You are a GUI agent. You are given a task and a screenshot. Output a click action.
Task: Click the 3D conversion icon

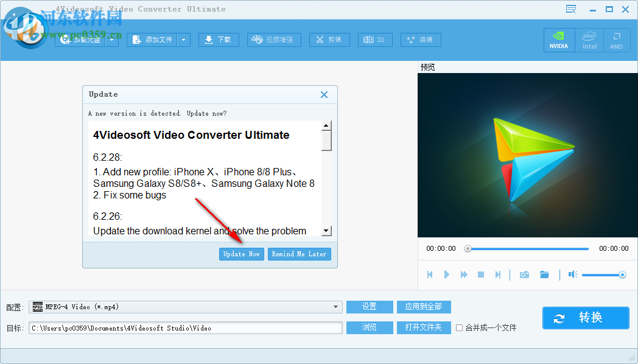point(375,40)
